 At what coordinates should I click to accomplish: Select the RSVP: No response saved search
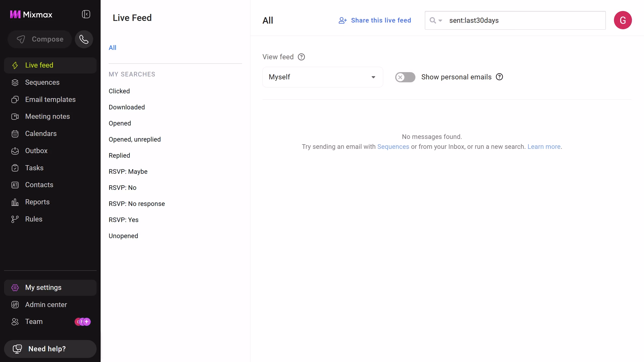click(x=137, y=204)
